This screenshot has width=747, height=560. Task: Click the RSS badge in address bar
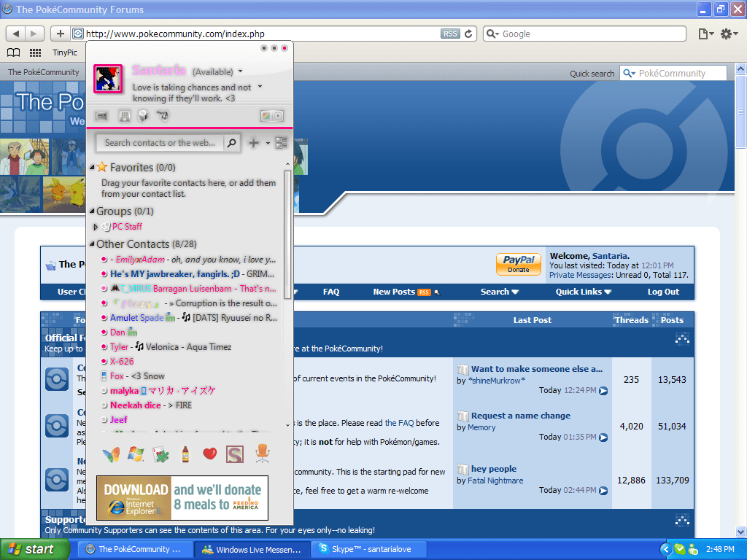(x=449, y=34)
